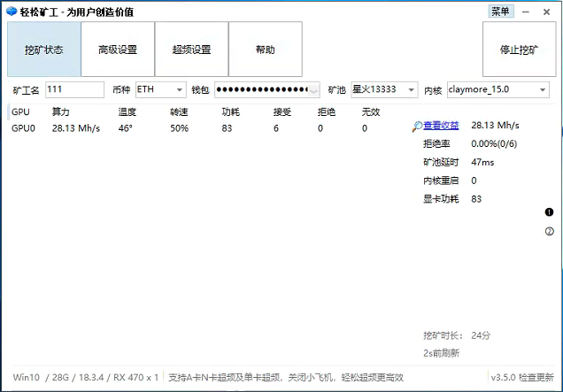Click the page 1 filled circle indicator
The height and width of the screenshot is (392, 563).
(549, 212)
